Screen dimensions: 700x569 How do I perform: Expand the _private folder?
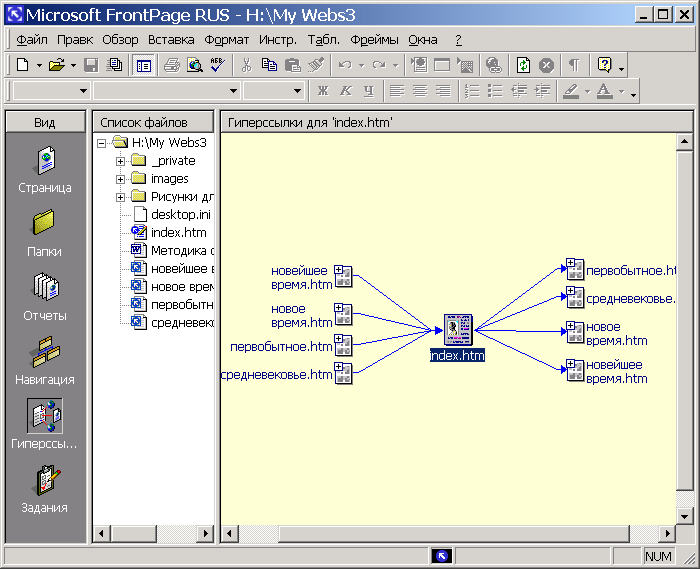(120, 161)
